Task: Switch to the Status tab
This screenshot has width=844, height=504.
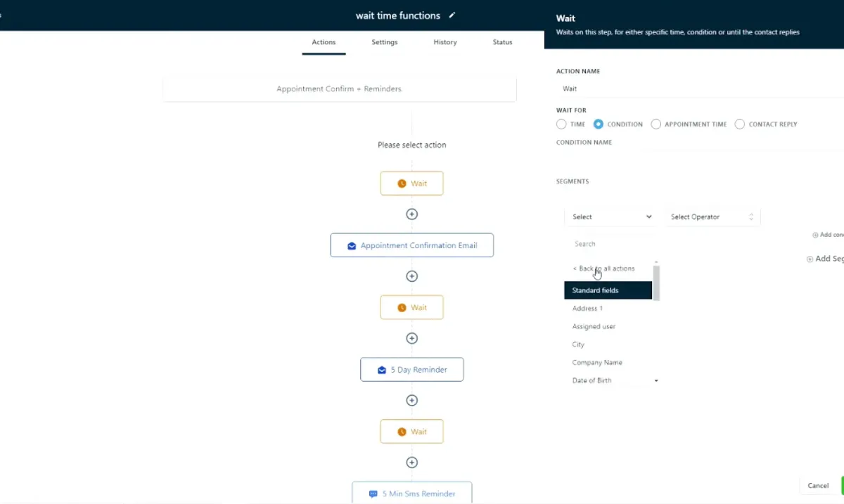Action: point(502,42)
